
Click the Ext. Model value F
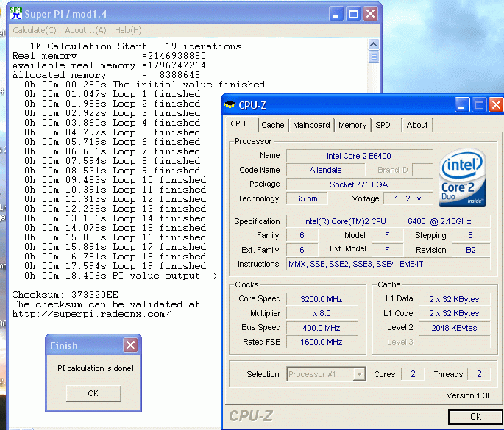[x=387, y=250]
